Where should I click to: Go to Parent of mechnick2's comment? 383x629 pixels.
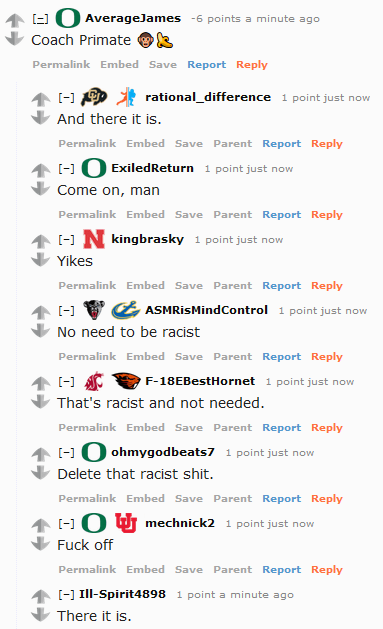233,570
